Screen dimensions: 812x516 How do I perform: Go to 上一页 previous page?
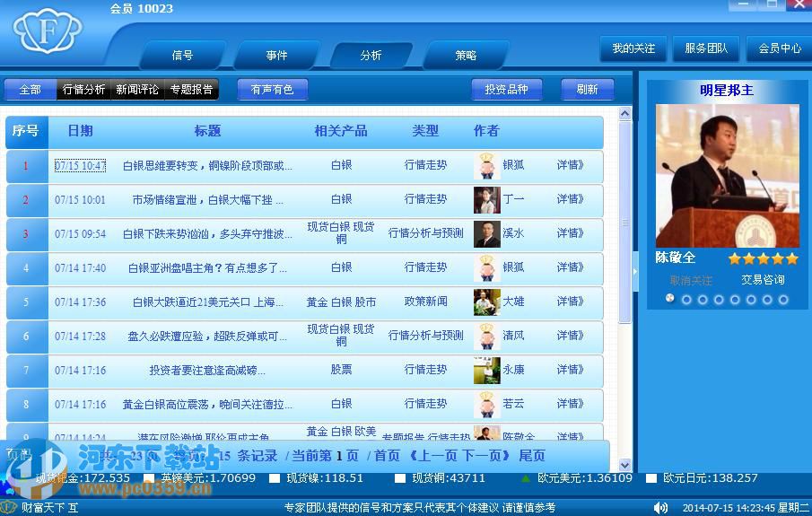tap(436, 456)
